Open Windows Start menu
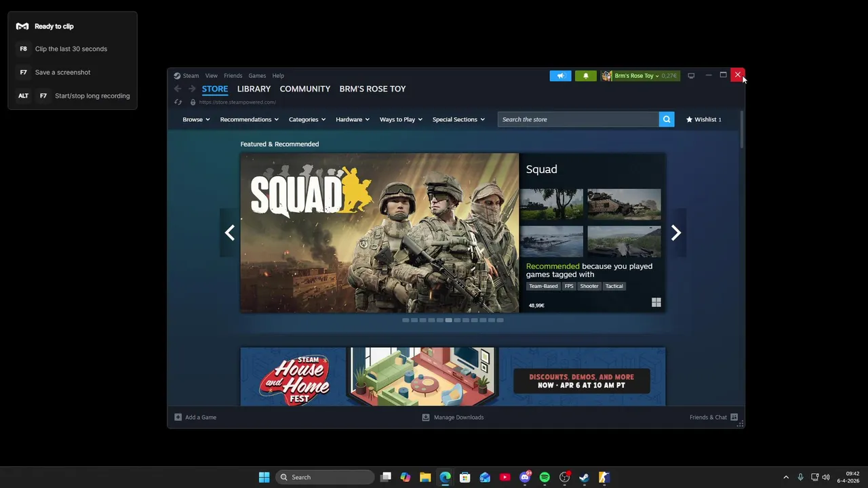 click(264, 477)
